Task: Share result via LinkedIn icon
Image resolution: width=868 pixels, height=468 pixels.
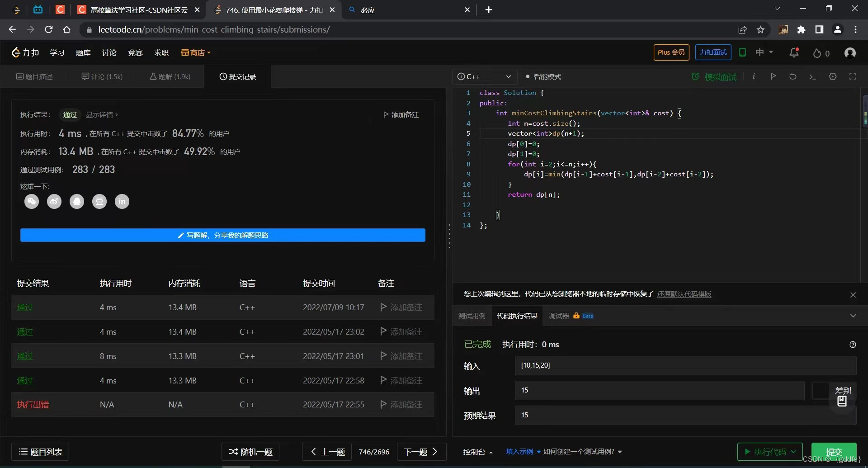Action: tap(122, 201)
